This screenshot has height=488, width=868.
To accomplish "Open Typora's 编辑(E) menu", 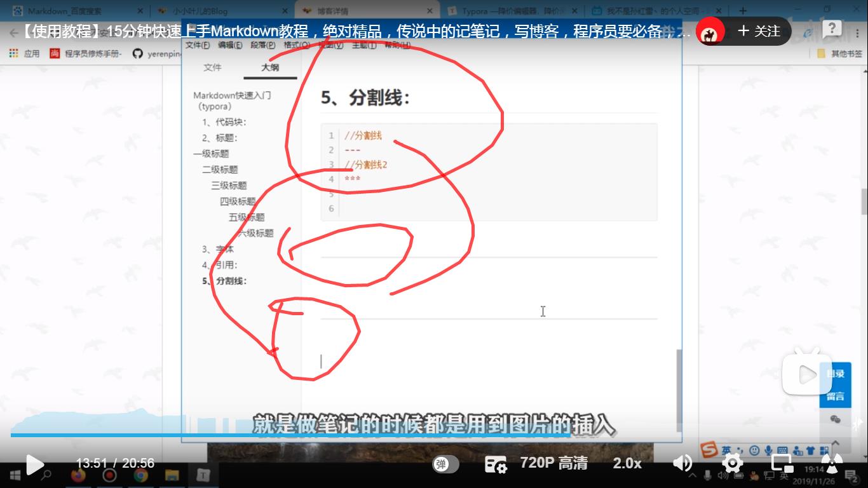I will click(230, 45).
